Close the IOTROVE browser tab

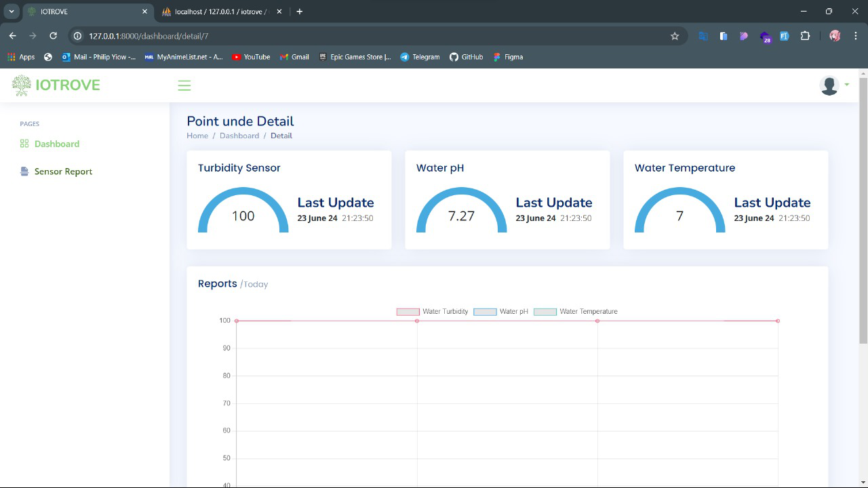(x=144, y=12)
